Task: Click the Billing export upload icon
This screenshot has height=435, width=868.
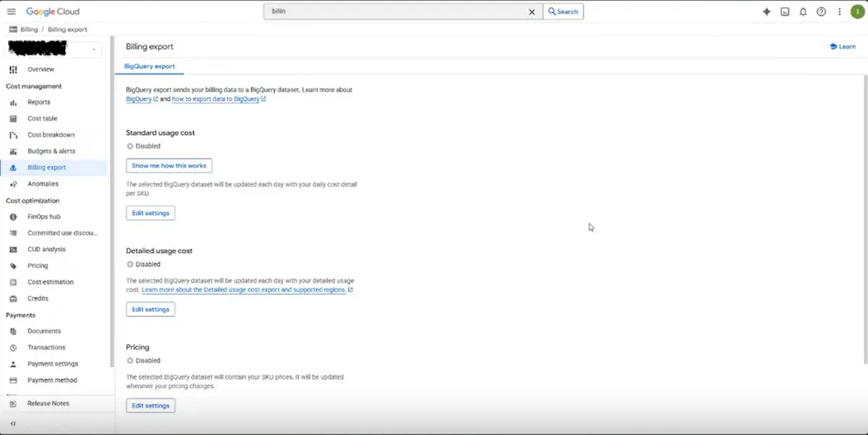Action: click(13, 168)
